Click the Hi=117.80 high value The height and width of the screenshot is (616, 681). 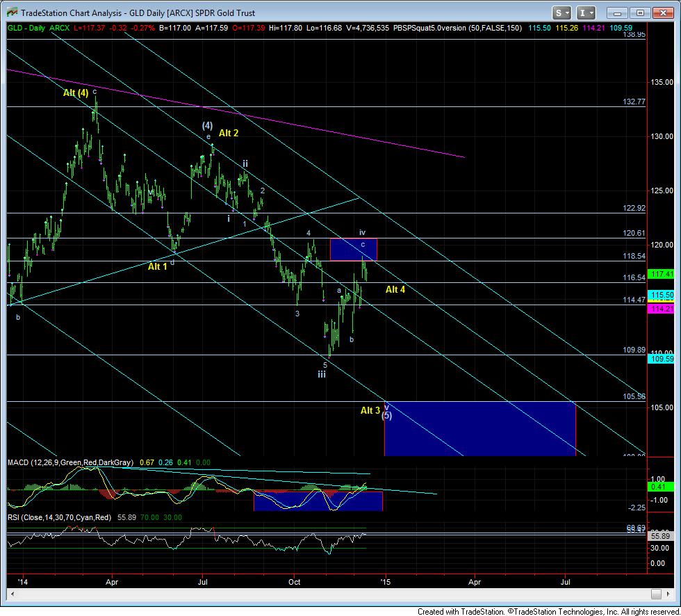point(286,29)
